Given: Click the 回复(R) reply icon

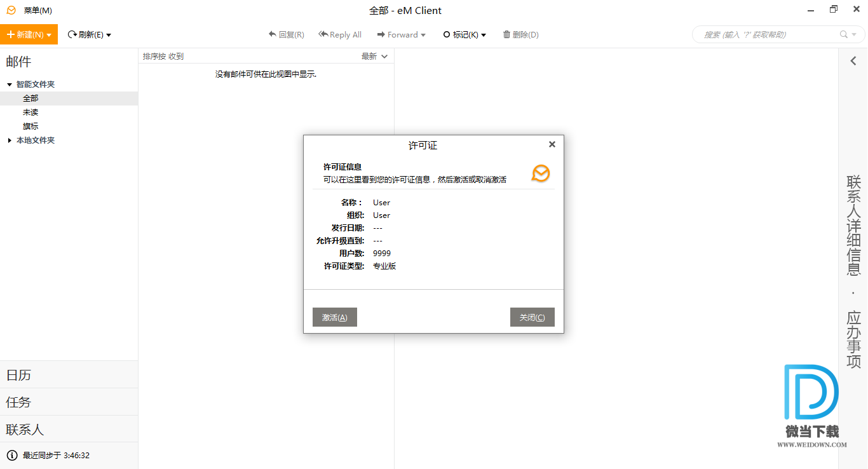Looking at the screenshot, I should [273, 34].
